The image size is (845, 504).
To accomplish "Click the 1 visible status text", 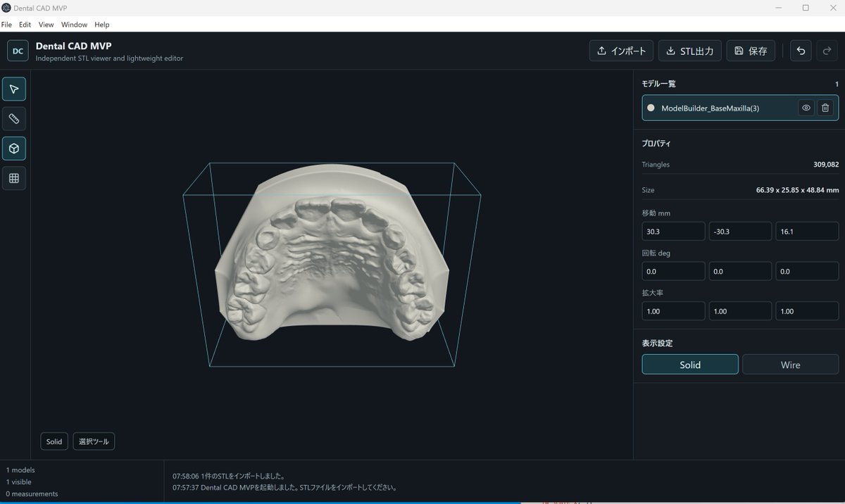I will 19,482.
